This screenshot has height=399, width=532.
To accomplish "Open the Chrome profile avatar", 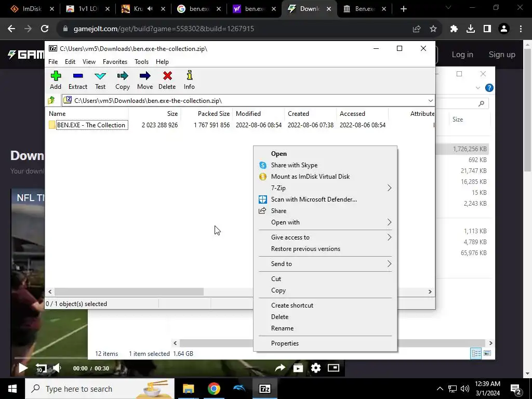I will pyautogui.click(x=504, y=29).
